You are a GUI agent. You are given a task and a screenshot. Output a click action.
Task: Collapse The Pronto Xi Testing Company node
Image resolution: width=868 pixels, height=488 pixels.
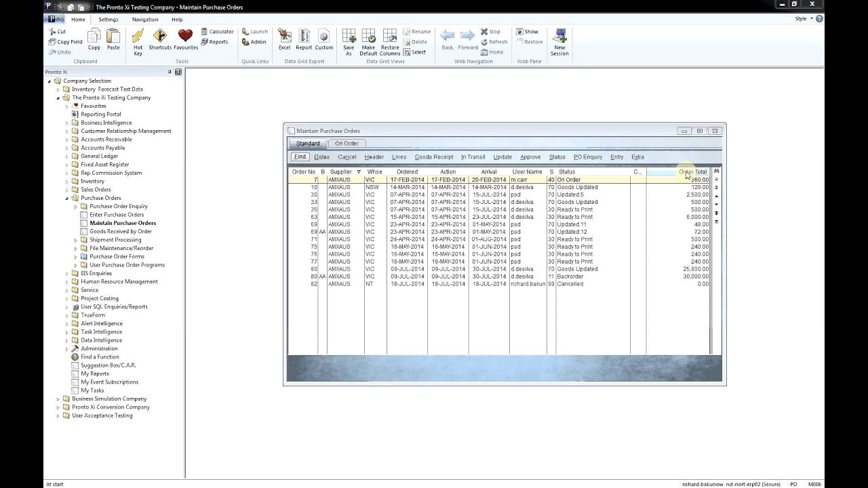[x=58, y=98]
